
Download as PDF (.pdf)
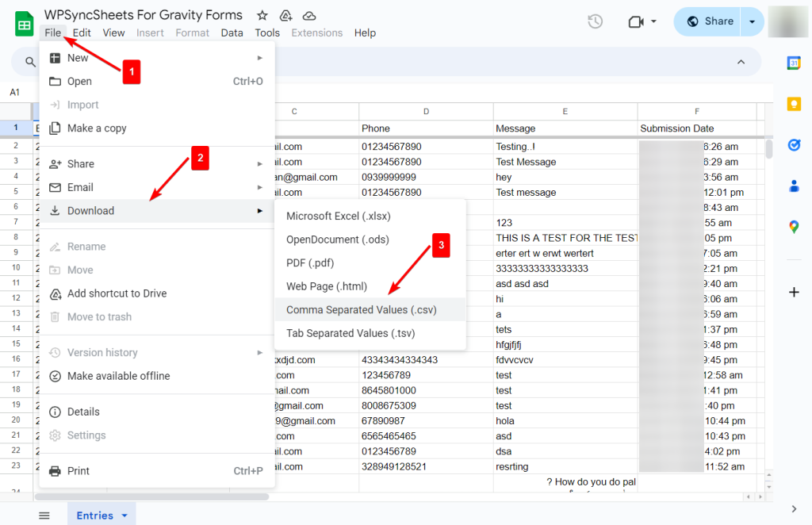[370, 263]
